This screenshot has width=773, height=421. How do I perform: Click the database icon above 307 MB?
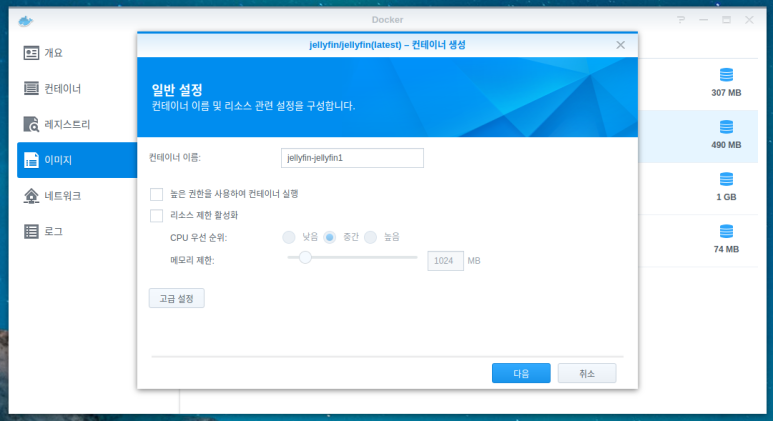point(726,75)
